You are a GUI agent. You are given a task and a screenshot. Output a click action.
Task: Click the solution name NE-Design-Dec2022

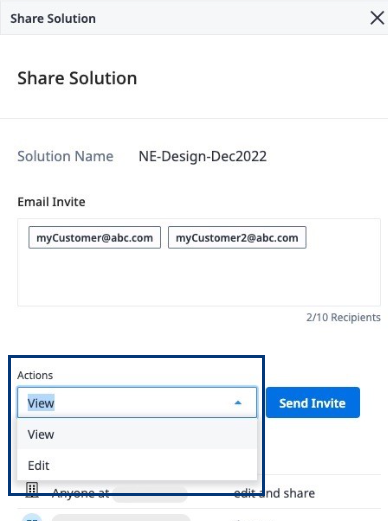[x=202, y=156]
